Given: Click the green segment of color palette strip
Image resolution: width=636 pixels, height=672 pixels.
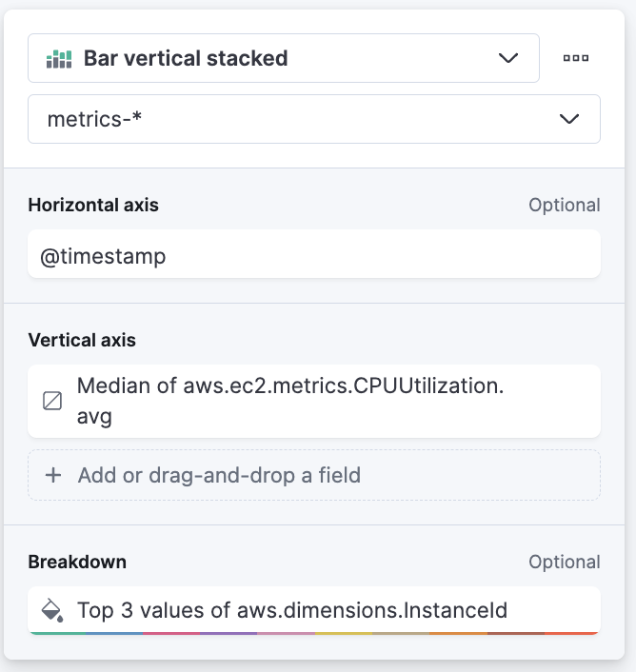Looking at the screenshot, I should pyautogui.click(x=57, y=632).
